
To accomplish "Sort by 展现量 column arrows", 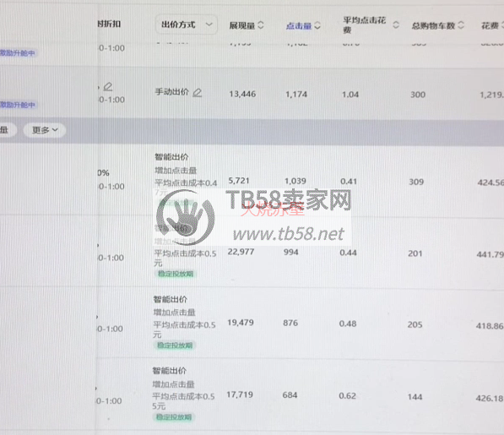I will [x=261, y=25].
